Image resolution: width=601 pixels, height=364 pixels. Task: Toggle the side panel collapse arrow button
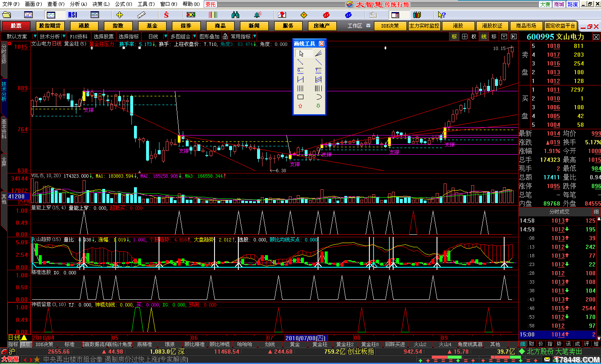tap(514, 37)
